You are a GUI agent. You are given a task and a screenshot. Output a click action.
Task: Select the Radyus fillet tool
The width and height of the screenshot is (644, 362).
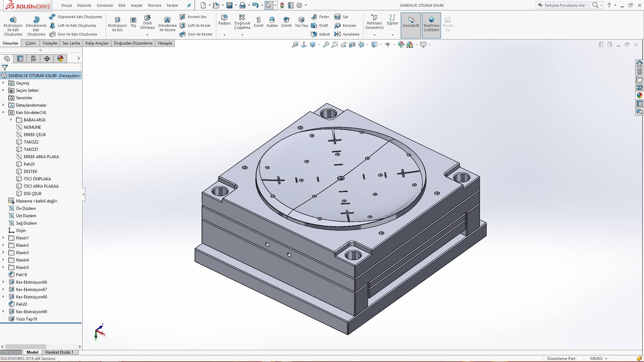[224, 20]
